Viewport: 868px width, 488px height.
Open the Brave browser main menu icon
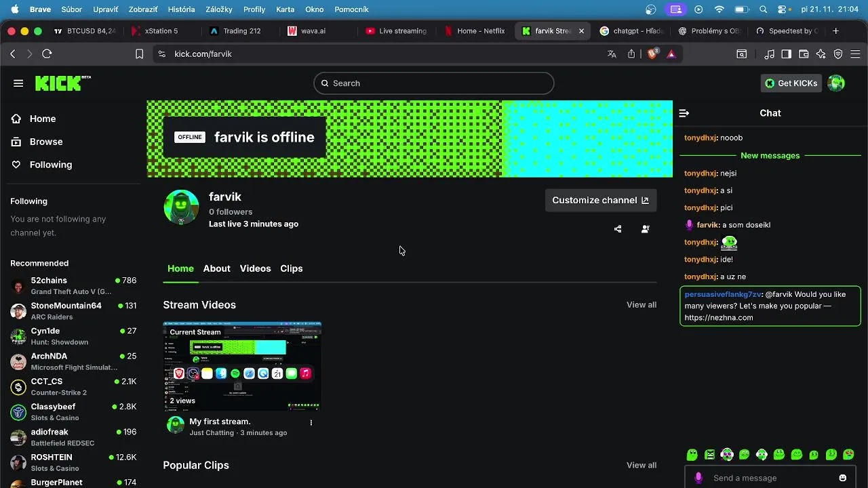(856, 54)
